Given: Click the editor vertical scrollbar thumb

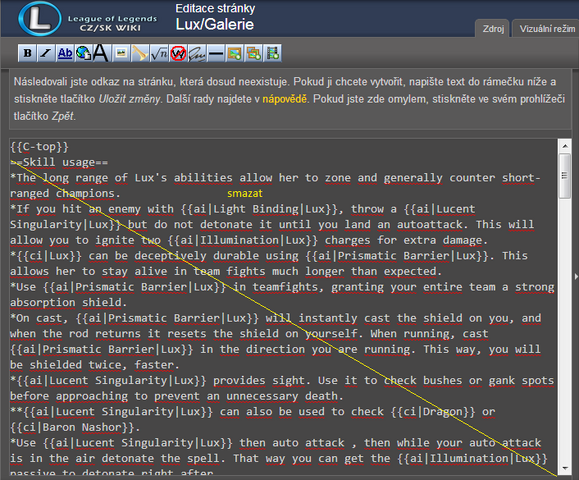Looking at the screenshot, I should [565, 176].
